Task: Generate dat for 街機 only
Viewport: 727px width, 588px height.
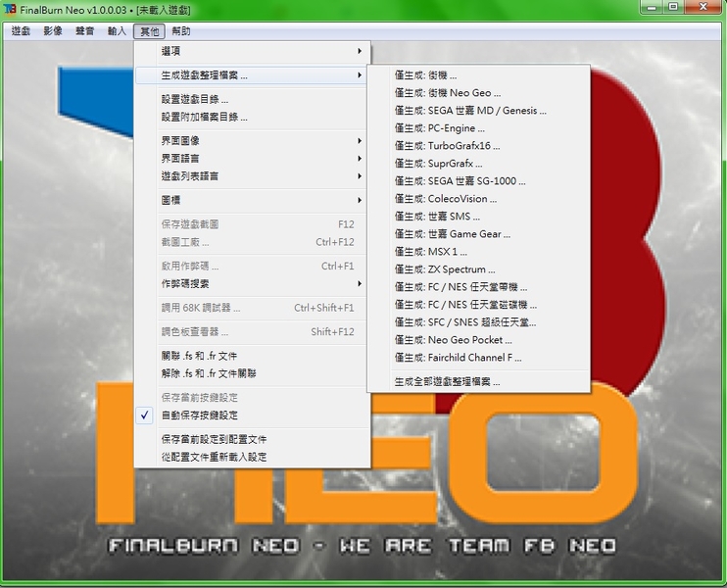Action: [x=478, y=75]
